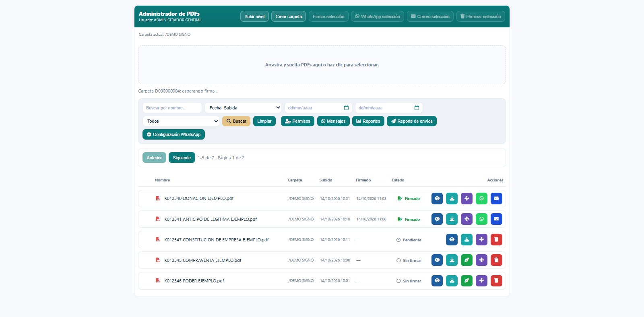Open the Mensajes button
This screenshot has width=644, height=317.
pyautogui.click(x=333, y=121)
